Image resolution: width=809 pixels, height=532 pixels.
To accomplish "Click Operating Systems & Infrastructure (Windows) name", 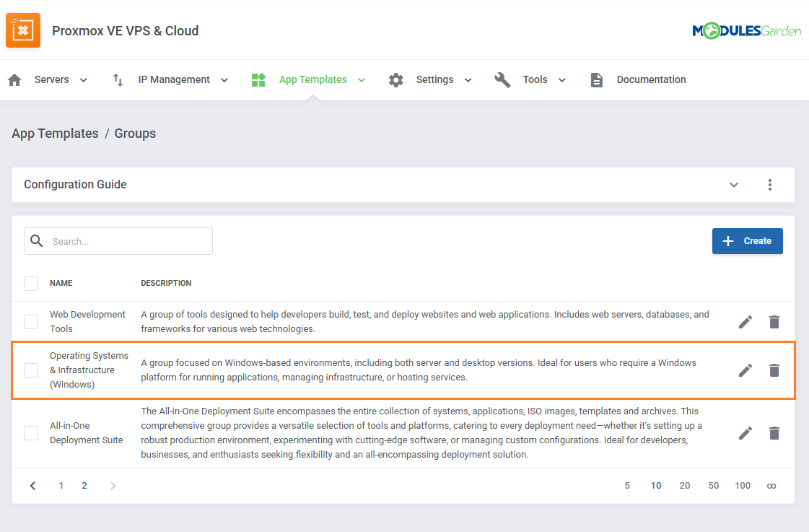I will pos(89,370).
